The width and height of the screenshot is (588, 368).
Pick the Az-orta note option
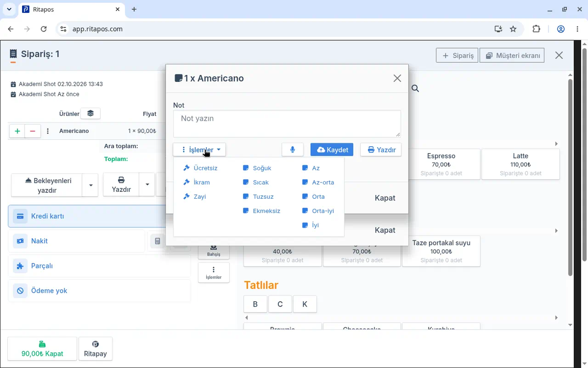[318, 182]
